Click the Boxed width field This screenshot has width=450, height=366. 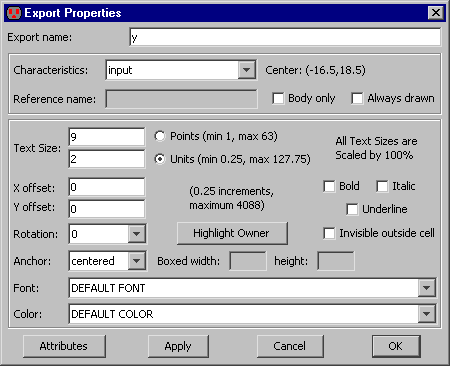[x=248, y=261]
